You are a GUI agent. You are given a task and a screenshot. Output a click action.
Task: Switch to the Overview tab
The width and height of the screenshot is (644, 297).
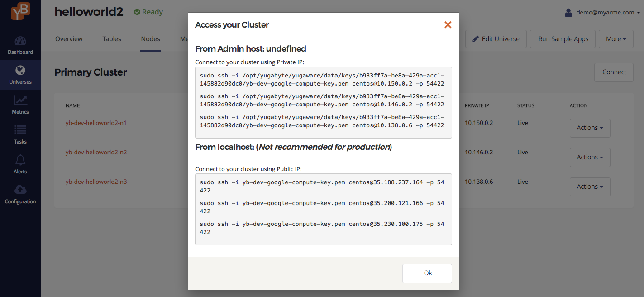point(69,39)
